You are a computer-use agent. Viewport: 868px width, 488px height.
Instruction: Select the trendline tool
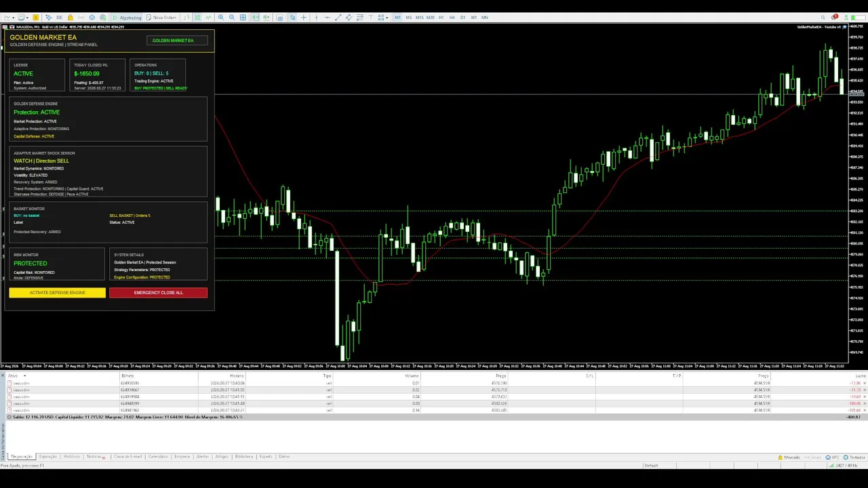[x=338, y=18]
